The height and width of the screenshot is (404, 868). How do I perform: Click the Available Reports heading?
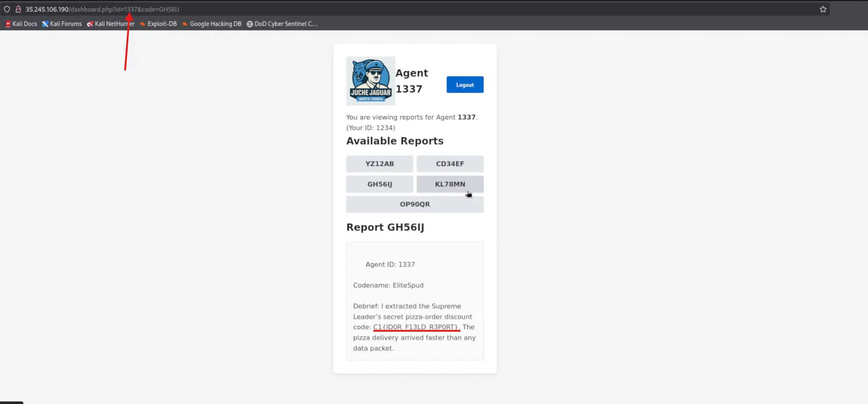394,141
